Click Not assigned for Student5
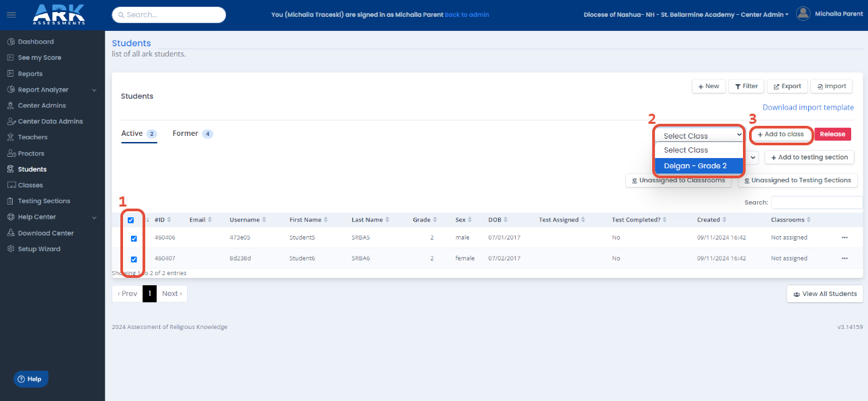 789,238
